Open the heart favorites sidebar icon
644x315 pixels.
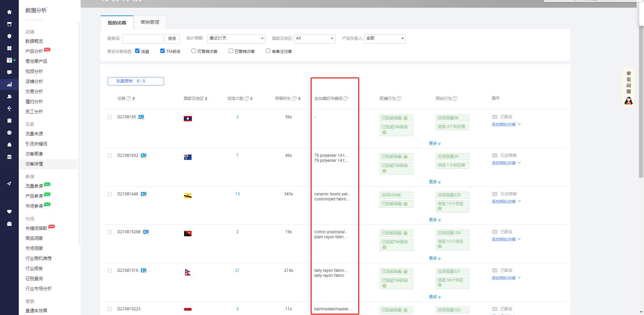click(9, 211)
